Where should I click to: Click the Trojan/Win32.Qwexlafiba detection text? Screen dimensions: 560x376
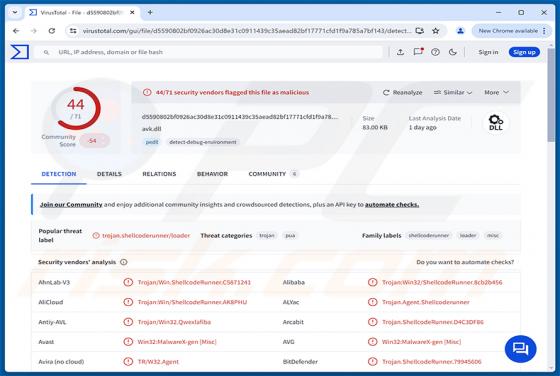174,322
